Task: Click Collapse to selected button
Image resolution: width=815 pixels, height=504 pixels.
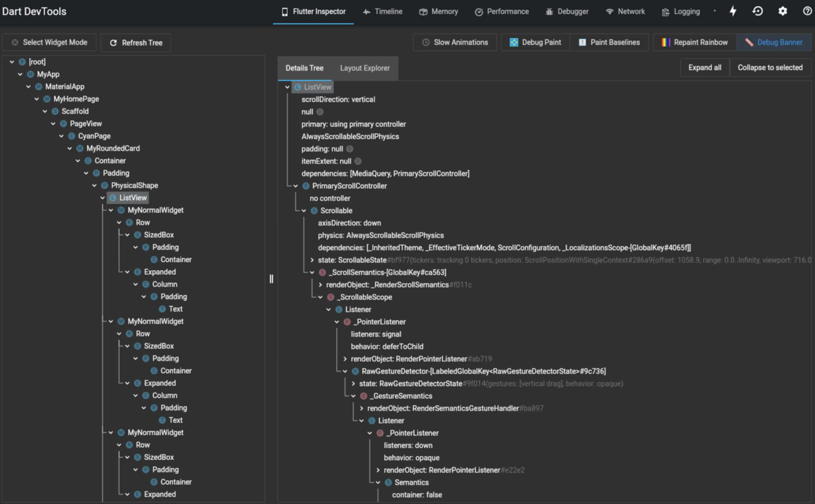Action: [x=770, y=67]
